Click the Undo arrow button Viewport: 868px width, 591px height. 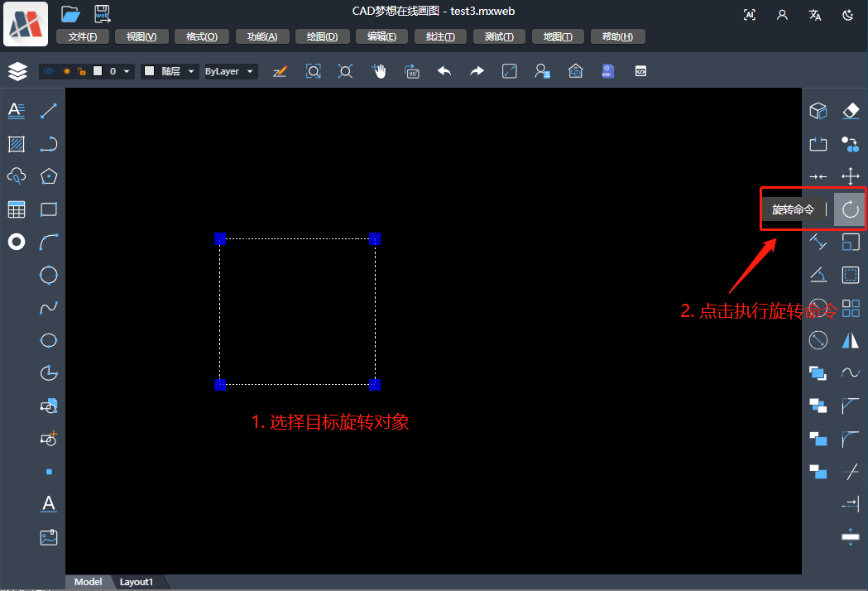(x=444, y=71)
